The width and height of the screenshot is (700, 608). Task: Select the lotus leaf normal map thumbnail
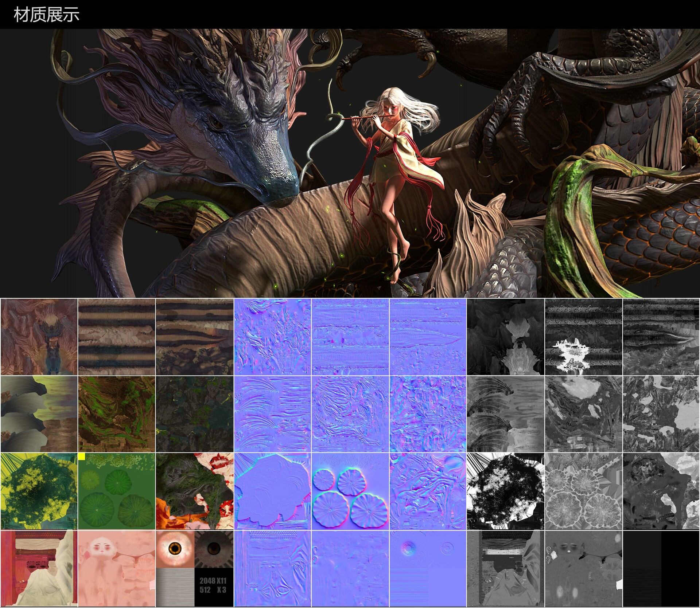[350, 491]
